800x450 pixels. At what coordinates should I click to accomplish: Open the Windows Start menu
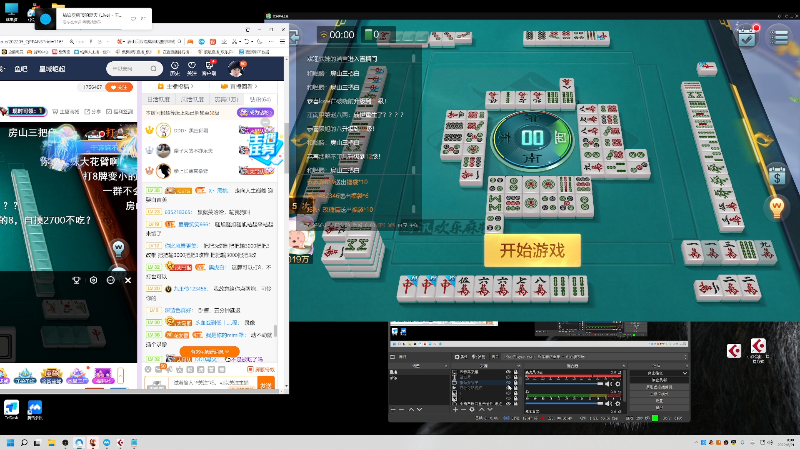(x=10, y=443)
